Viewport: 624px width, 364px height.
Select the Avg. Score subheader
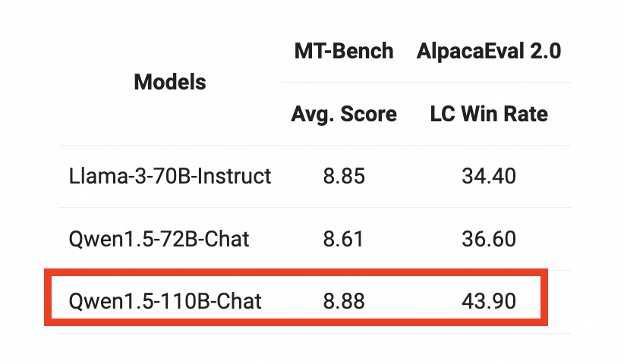344,115
